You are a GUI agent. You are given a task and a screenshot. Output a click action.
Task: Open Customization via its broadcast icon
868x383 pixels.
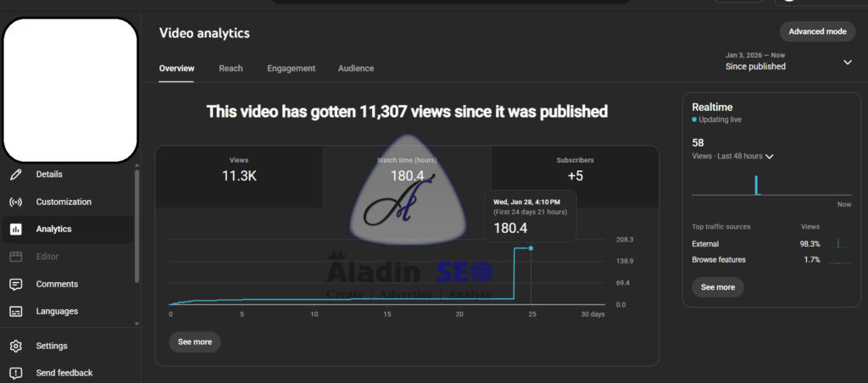coord(15,203)
